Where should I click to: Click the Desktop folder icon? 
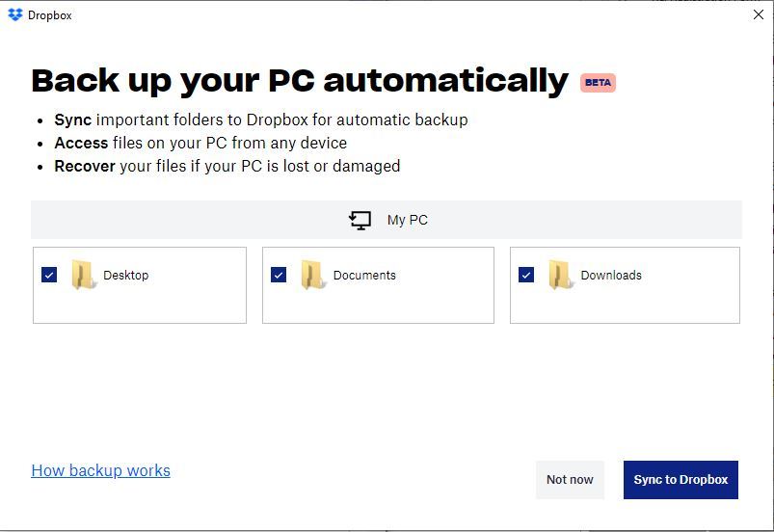[x=84, y=276]
